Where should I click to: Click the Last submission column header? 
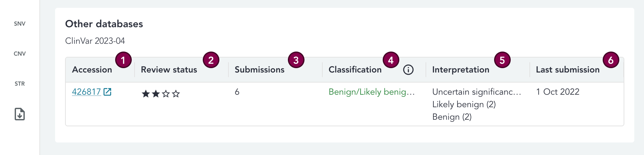coord(568,70)
